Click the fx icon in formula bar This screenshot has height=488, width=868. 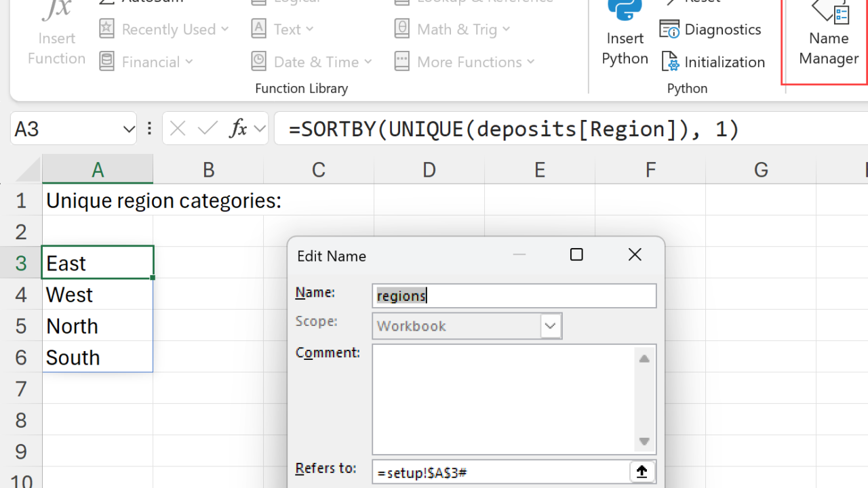[x=238, y=129]
